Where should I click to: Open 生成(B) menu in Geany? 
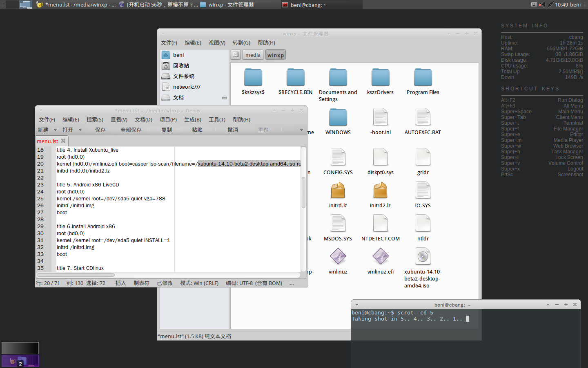click(193, 119)
